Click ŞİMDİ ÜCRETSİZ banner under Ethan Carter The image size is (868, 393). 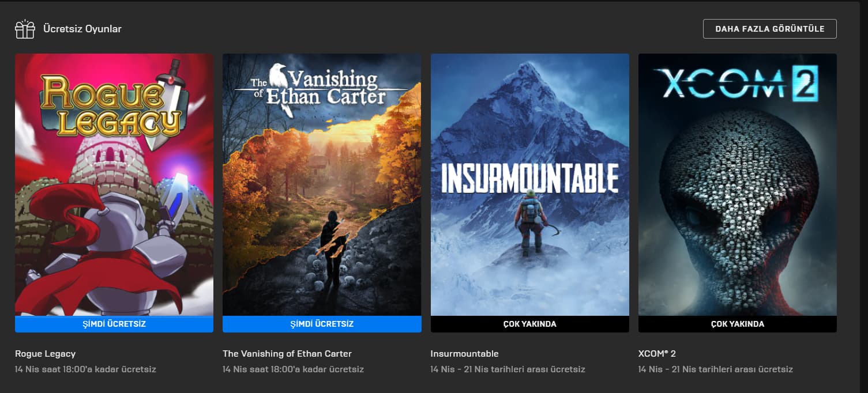click(x=322, y=324)
